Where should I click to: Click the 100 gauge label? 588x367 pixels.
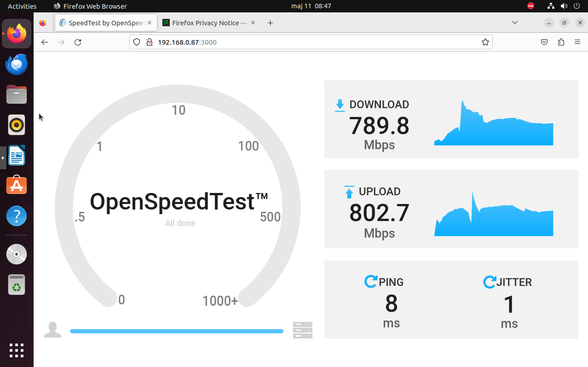tap(248, 146)
